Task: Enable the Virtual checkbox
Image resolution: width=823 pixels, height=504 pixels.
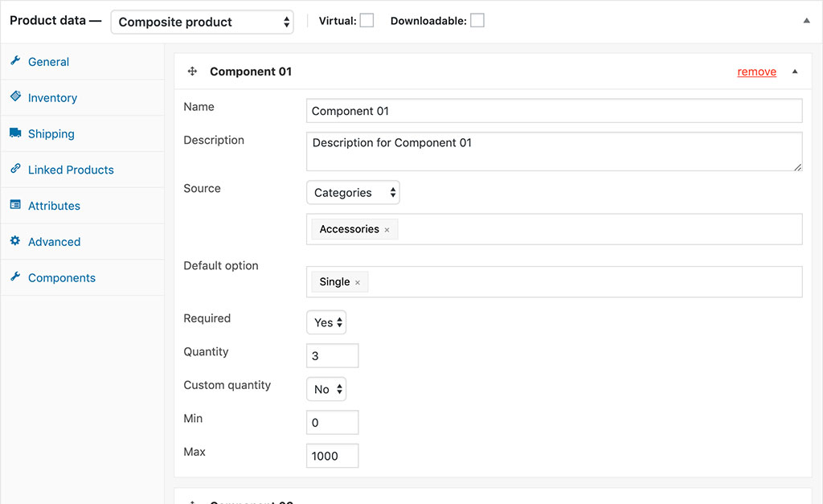Action: (366, 21)
